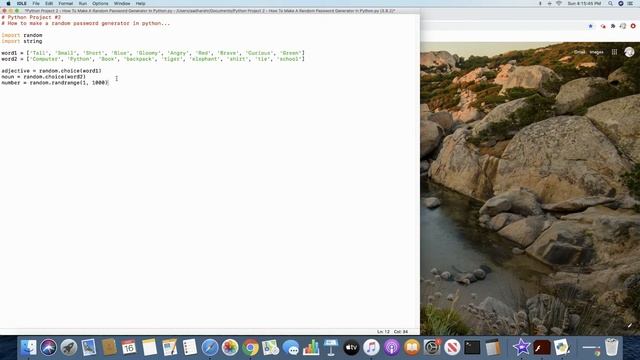This screenshot has width=640, height=360.
Task: Launch Safari compass icon in dock
Action: point(210,348)
